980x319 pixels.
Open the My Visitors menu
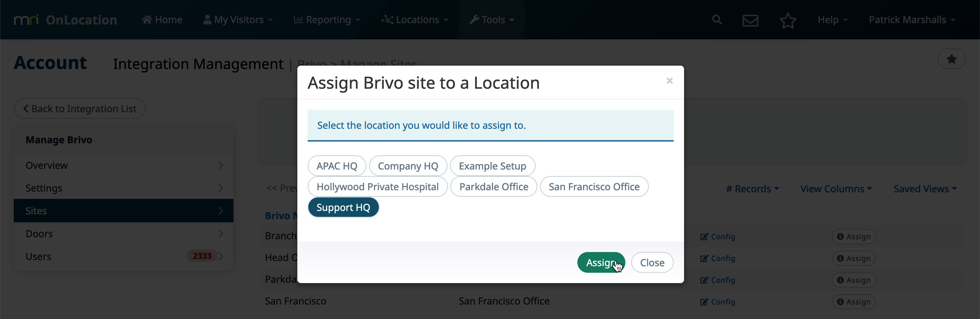coord(238,20)
